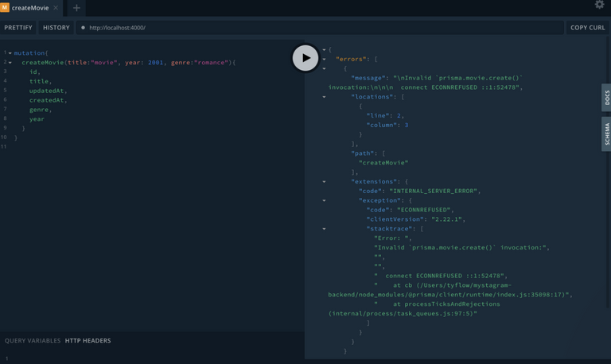Click "createMovie" in the path array
Screen dimensions: 611x364
(x=383, y=163)
